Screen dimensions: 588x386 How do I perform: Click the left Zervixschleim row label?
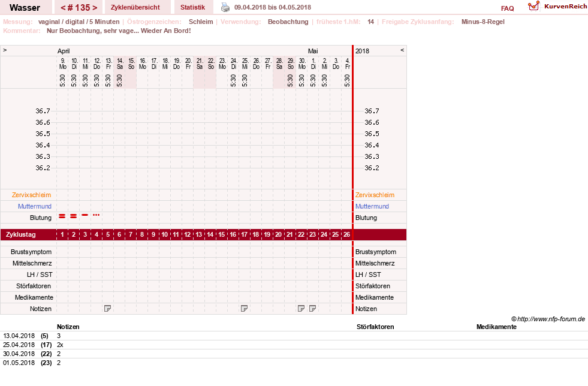point(32,195)
